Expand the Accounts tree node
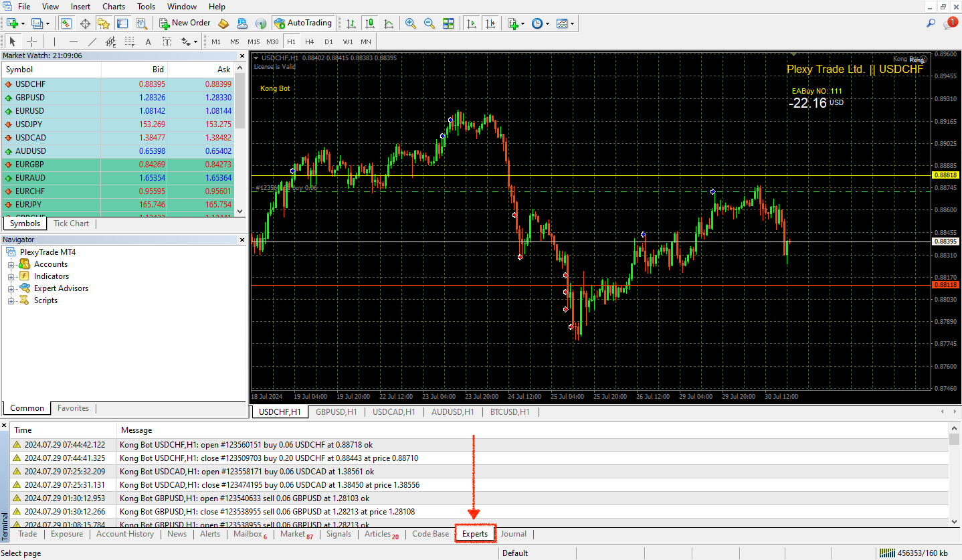 pos(11,264)
